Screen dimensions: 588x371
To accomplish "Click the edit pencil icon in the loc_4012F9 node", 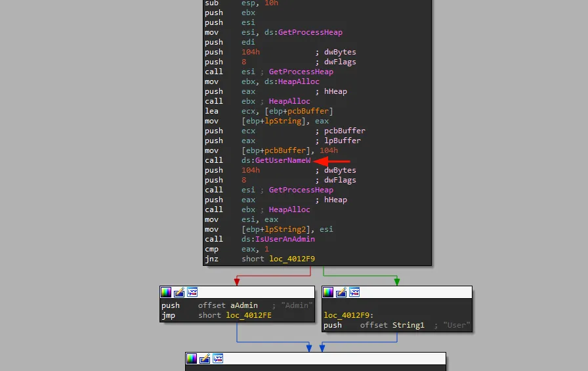I will point(341,292).
